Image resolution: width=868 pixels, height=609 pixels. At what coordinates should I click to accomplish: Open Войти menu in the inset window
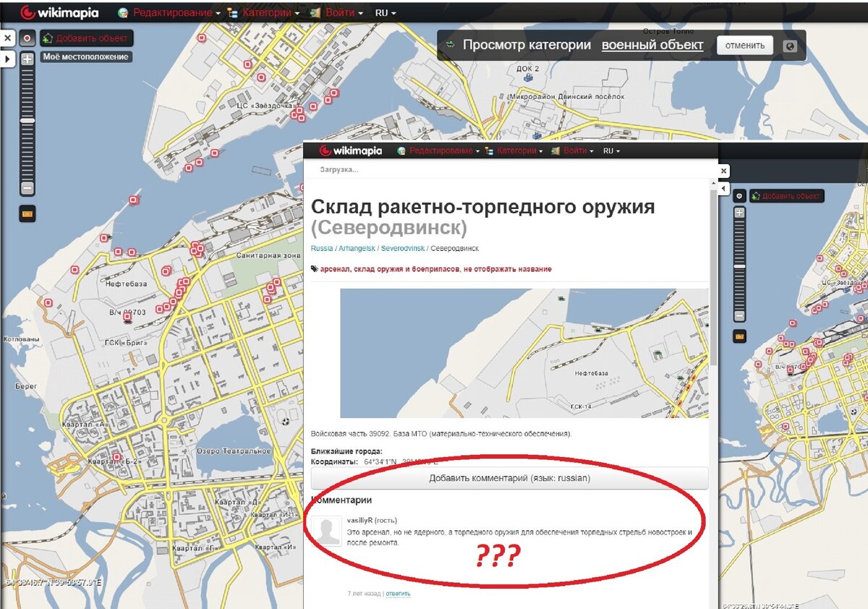point(572,150)
